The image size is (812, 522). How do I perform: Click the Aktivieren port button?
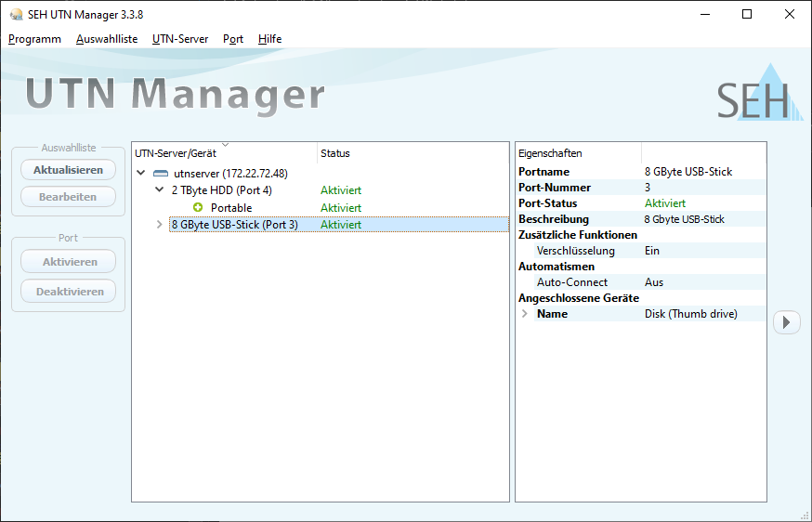68,262
